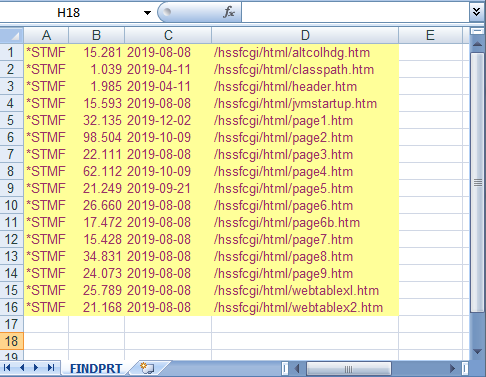Click the *STMF cell in row 1

(46, 52)
